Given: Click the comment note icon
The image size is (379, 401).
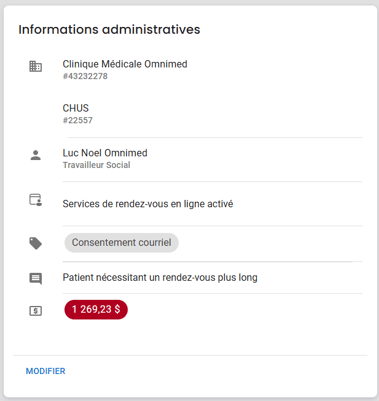Looking at the screenshot, I should (36, 279).
